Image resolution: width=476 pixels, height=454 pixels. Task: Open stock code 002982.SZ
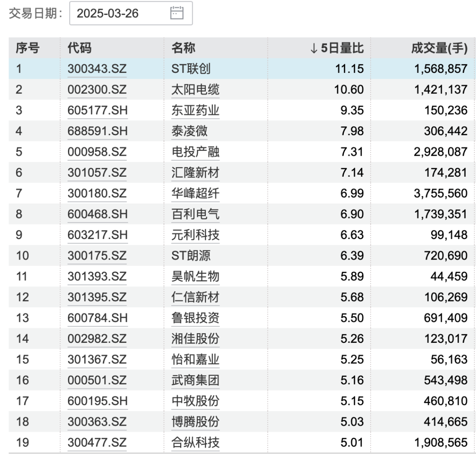(97, 339)
